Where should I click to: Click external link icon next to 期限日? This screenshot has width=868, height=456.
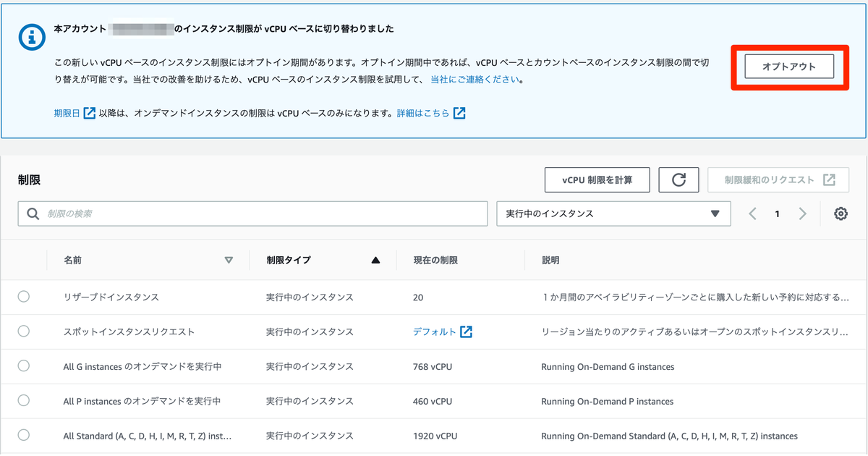click(x=90, y=114)
